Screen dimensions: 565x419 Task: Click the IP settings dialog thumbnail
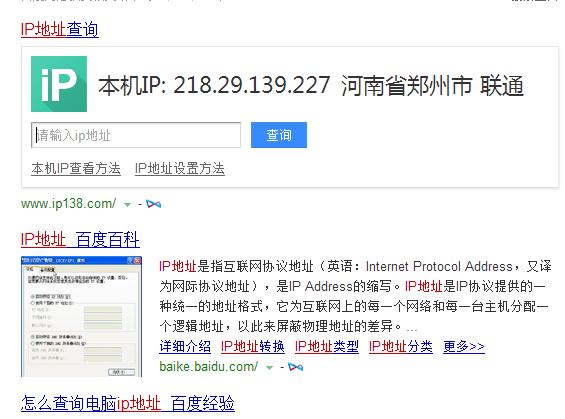tap(81, 317)
